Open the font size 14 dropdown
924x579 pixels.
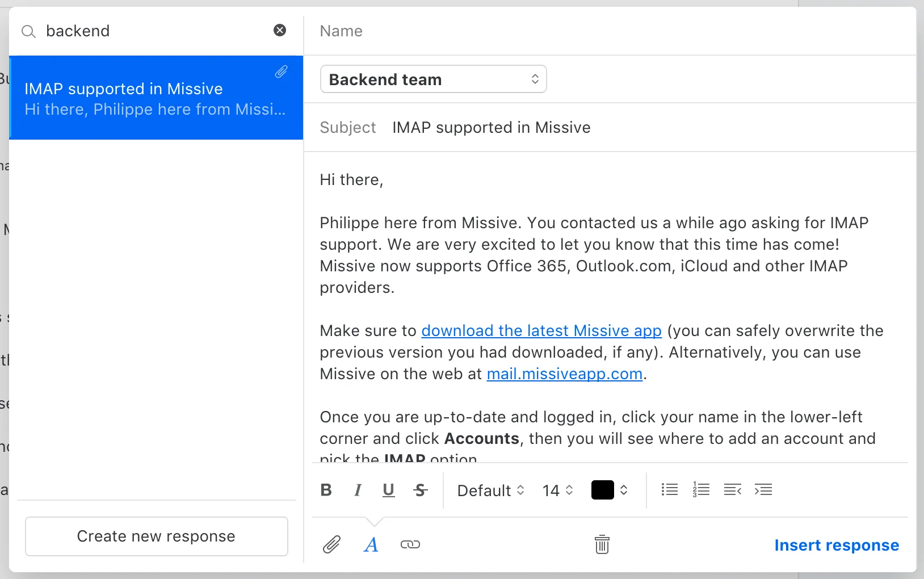point(558,490)
